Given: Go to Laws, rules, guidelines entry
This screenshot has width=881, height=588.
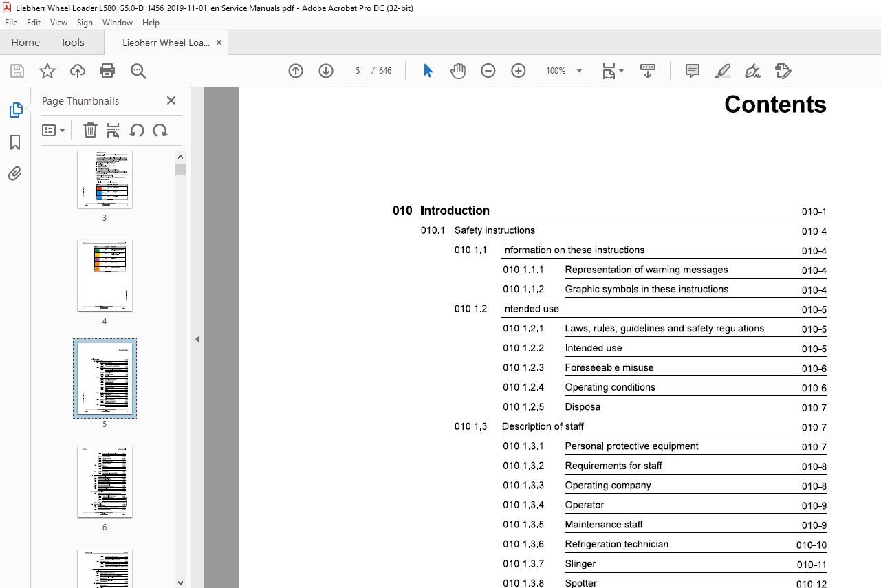Looking at the screenshot, I should pos(664,328).
